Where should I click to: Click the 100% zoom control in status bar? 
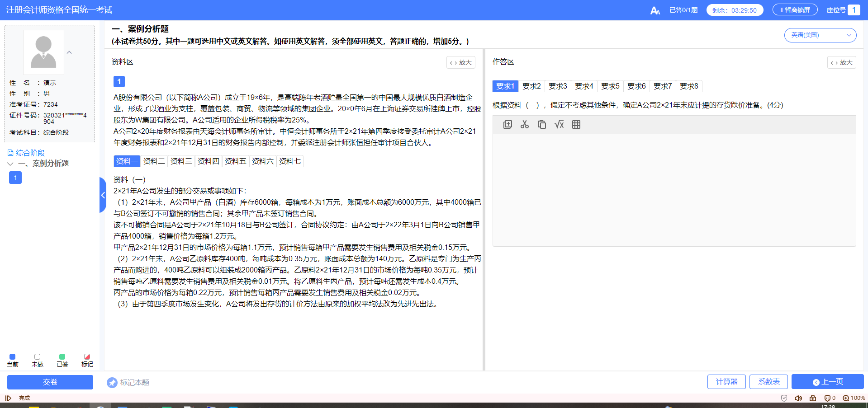(x=853, y=398)
